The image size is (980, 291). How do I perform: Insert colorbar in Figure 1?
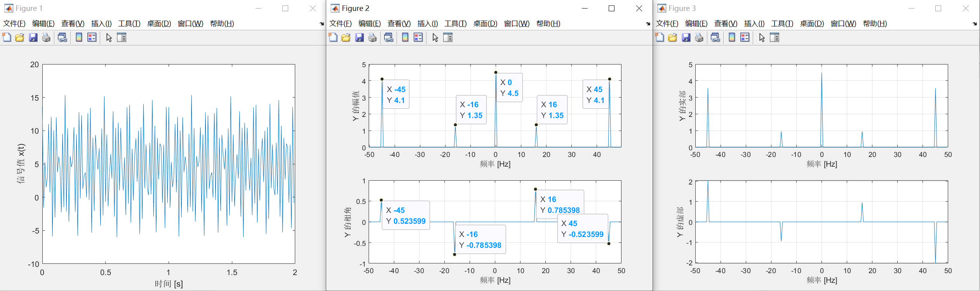click(79, 37)
